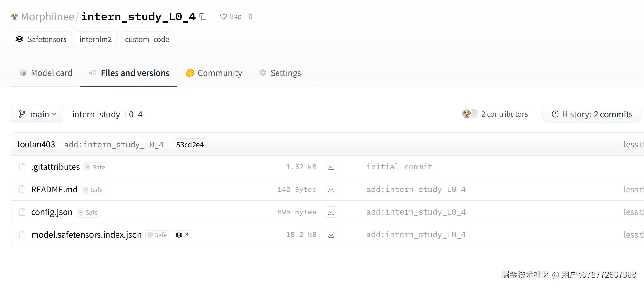Open safetensors viewer arrow for model.safetensors.index.json
The height and width of the screenshot is (287, 644).
182,235
